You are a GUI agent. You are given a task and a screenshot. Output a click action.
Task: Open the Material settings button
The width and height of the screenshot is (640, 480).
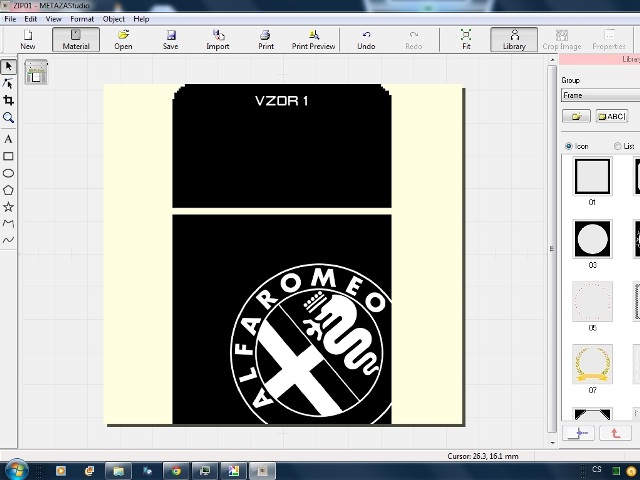(x=76, y=40)
